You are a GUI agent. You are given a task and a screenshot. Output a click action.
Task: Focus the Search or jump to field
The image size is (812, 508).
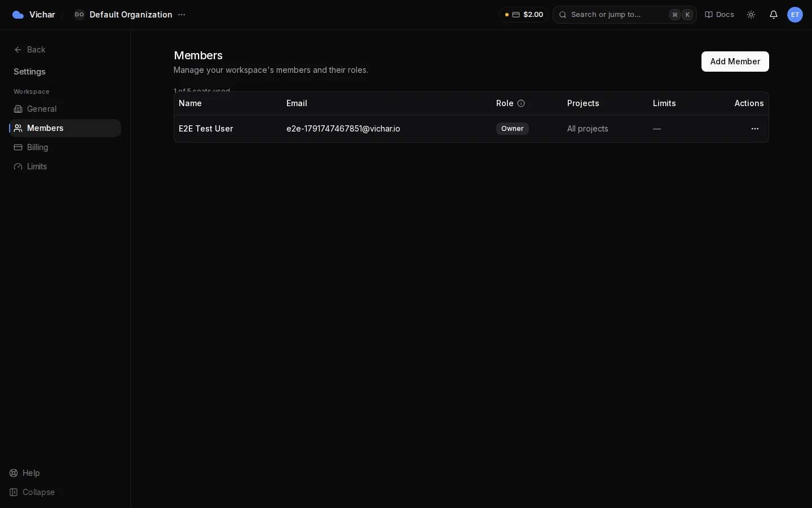coord(625,15)
